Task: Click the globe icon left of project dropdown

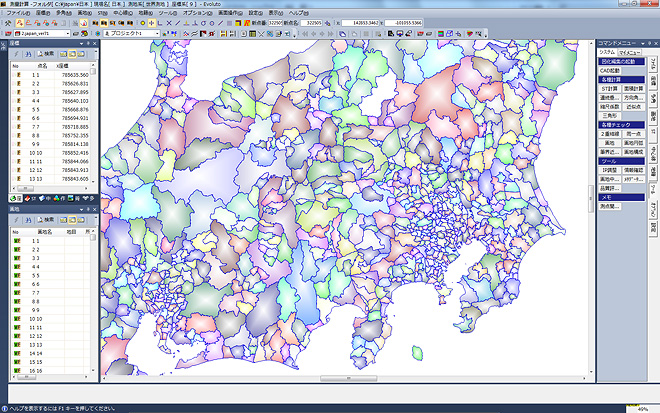Action: point(98,33)
